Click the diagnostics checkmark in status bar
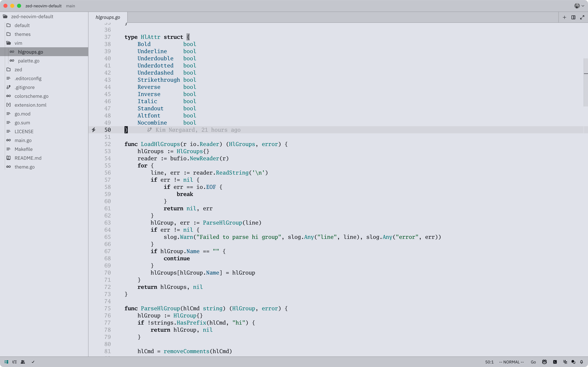This screenshot has height=367, width=588. 33,362
